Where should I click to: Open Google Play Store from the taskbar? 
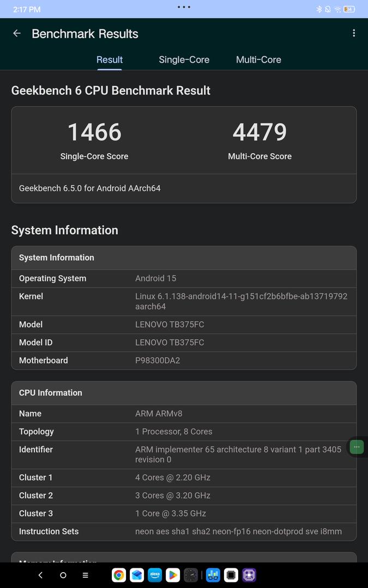pos(173,575)
